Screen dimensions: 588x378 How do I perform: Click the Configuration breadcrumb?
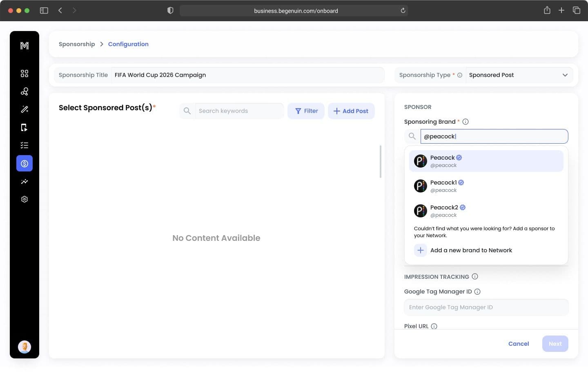tap(128, 44)
